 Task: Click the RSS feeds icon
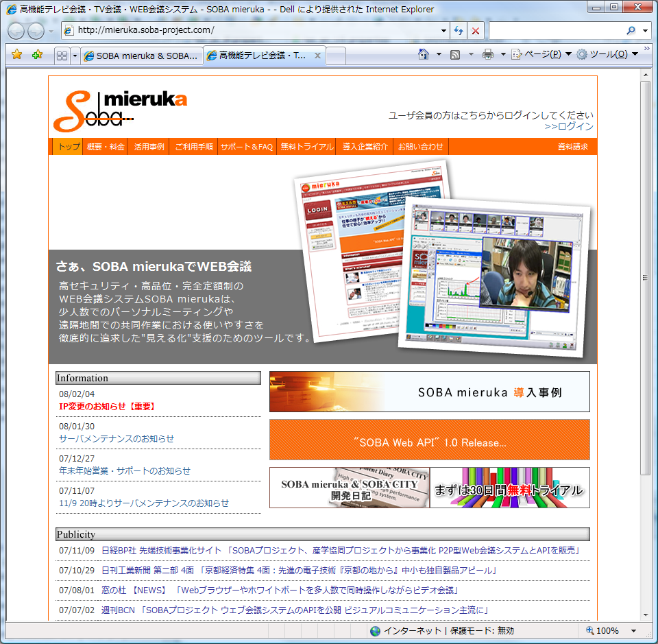point(455,55)
